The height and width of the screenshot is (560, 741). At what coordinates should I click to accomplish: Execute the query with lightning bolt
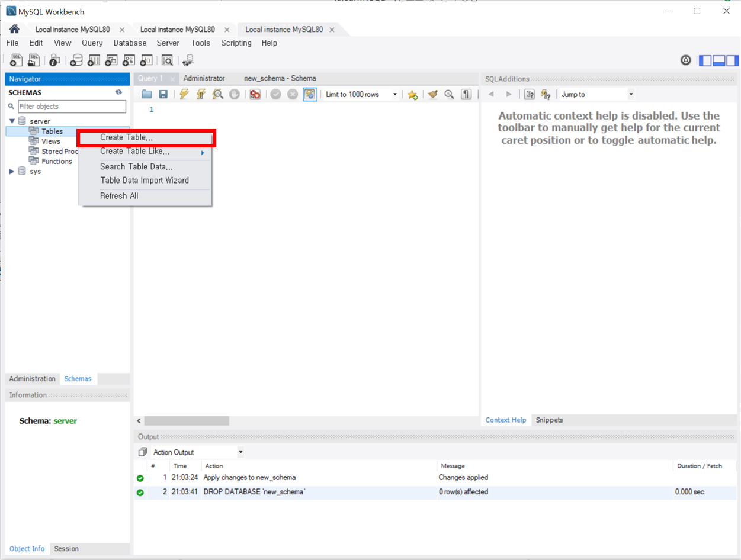184,94
